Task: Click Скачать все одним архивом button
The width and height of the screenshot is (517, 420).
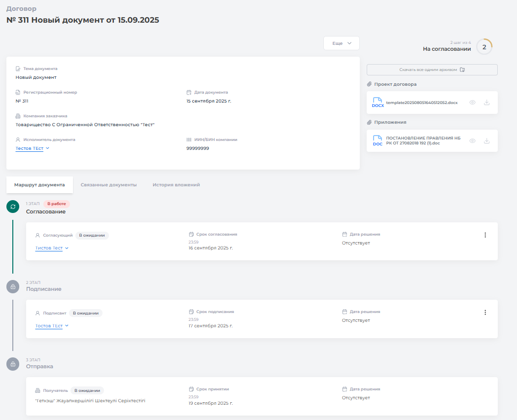Action: (x=432, y=70)
